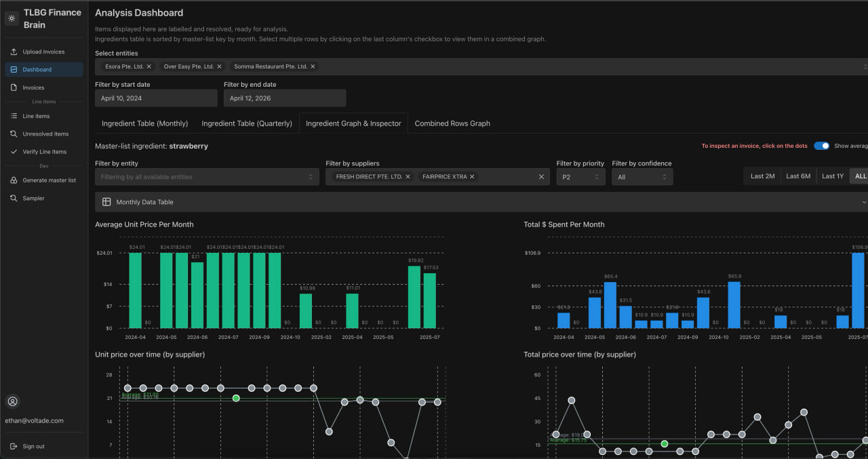
Task: Switch to the Combined Rows Graph tab
Action: click(452, 123)
